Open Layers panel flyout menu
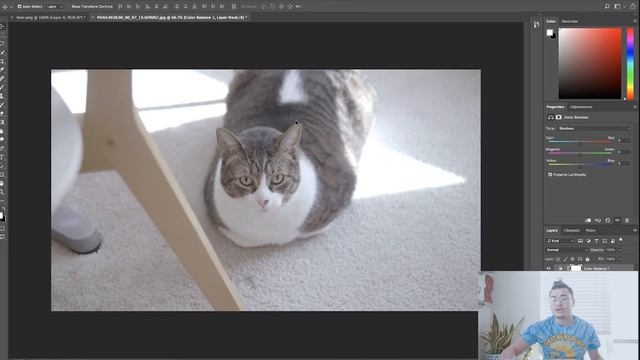Image resolution: width=640 pixels, height=360 pixels. click(635, 230)
